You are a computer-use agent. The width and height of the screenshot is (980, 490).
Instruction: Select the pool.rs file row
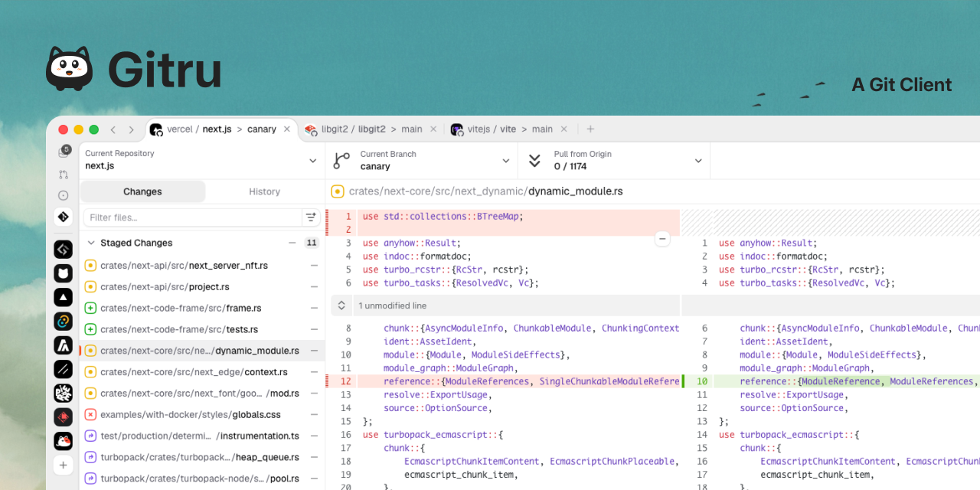pyautogui.click(x=202, y=479)
